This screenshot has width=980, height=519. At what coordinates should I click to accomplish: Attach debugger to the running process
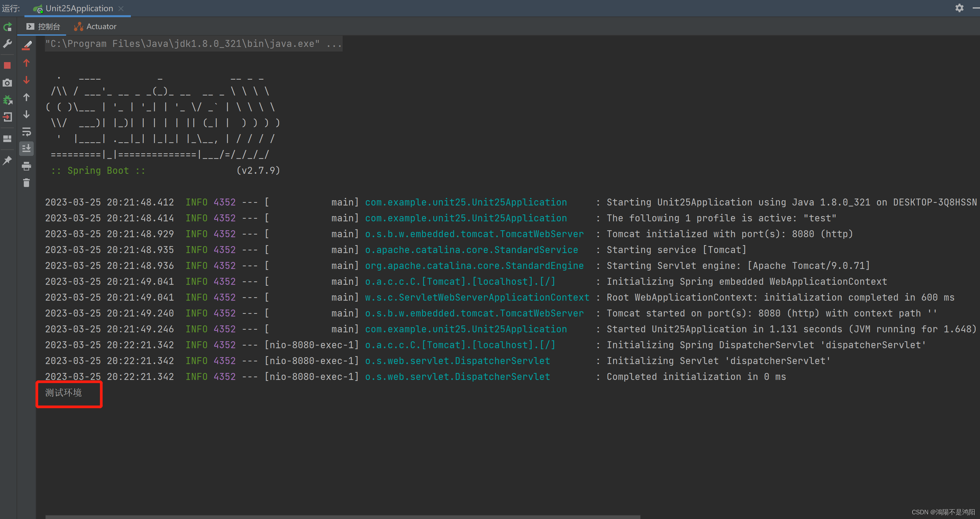[7, 100]
